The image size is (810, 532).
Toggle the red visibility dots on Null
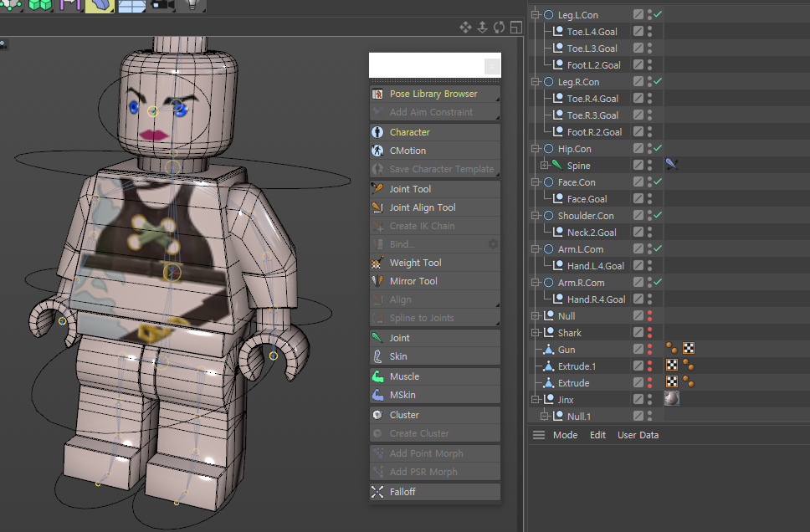coord(650,315)
